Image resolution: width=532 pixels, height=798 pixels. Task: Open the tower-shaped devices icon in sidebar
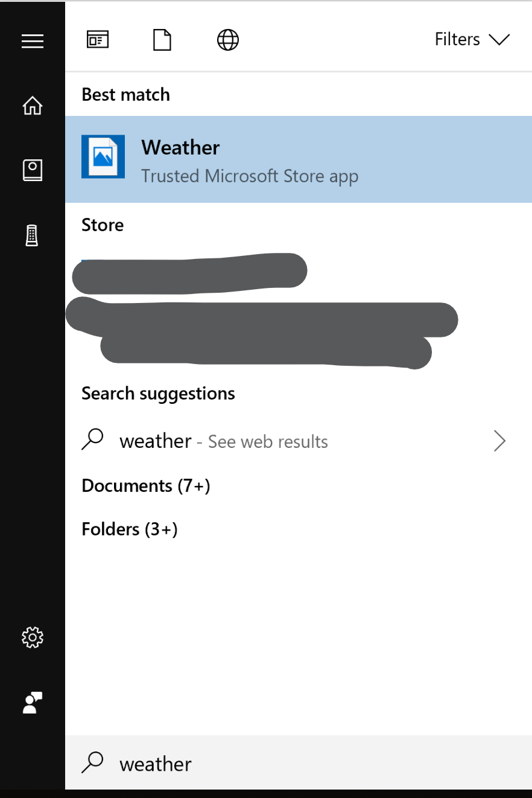pyautogui.click(x=33, y=235)
